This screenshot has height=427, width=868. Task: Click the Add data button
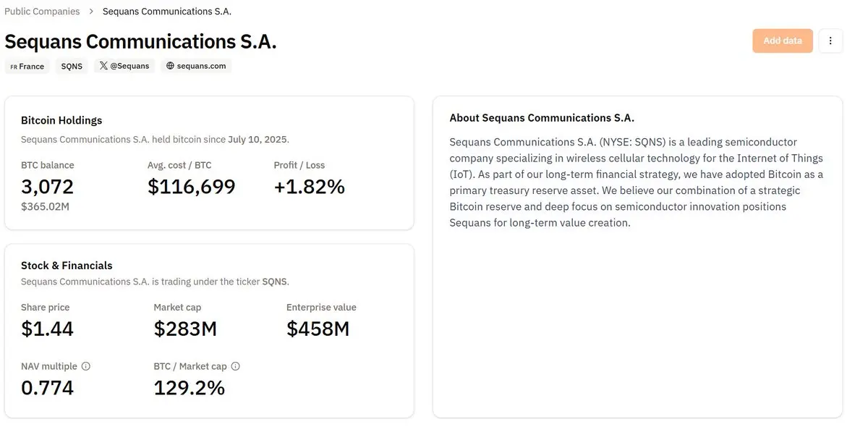[x=783, y=41]
